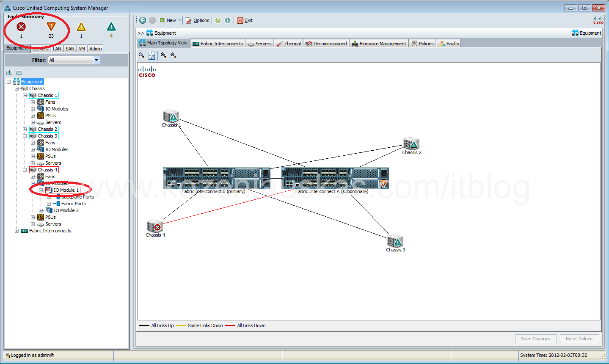The height and width of the screenshot is (364, 609).
Task: Click 'All Links Down' legend text
Action: (251, 325)
